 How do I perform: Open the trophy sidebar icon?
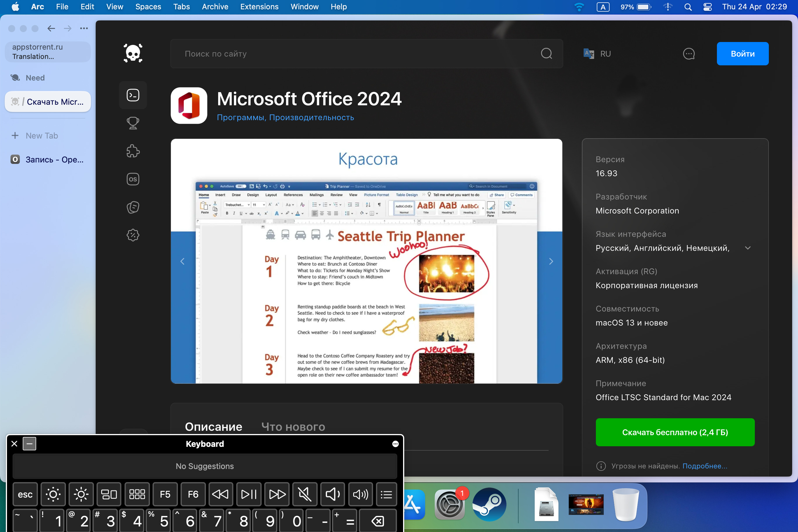pos(133,123)
